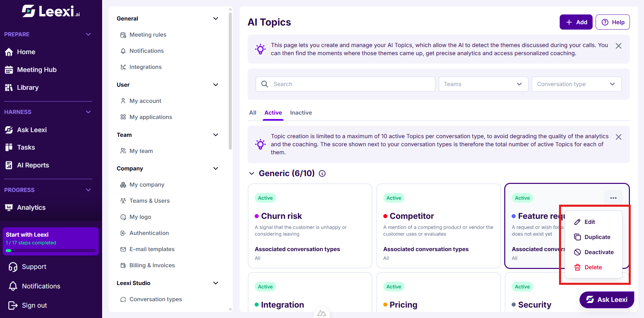
Task: Click the settings menu scrollbar
Action: [x=230, y=81]
